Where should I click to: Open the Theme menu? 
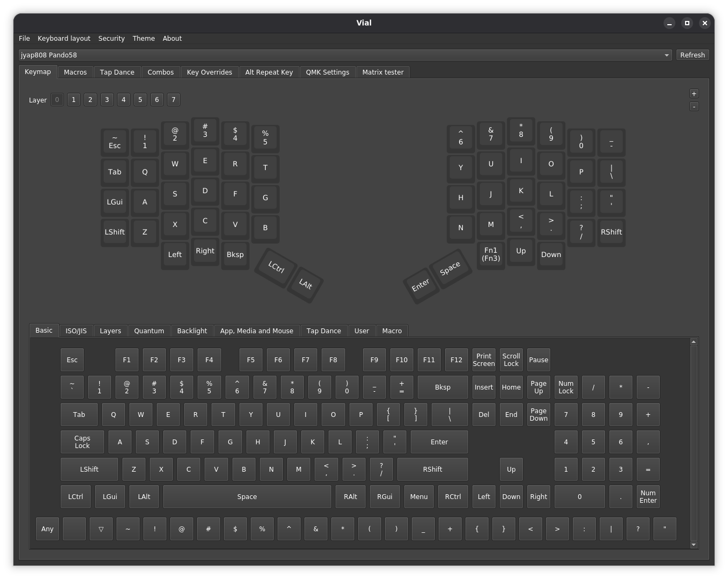(x=143, y=38)
